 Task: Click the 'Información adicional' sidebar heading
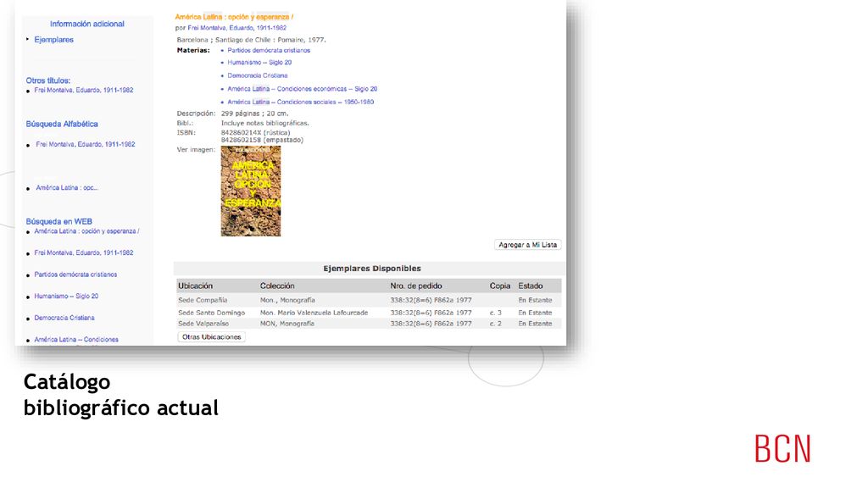[x=87, y=24]
